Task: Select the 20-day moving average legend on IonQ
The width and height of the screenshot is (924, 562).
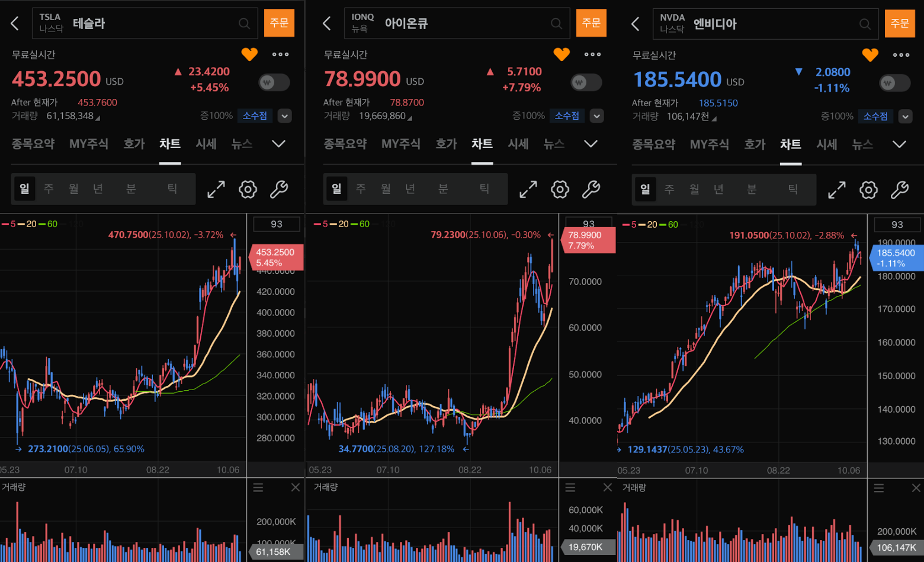Action: tap(340, 224)
